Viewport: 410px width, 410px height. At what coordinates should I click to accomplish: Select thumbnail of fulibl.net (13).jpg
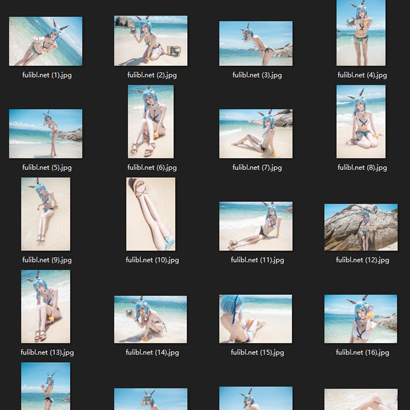tap(46, 306)
